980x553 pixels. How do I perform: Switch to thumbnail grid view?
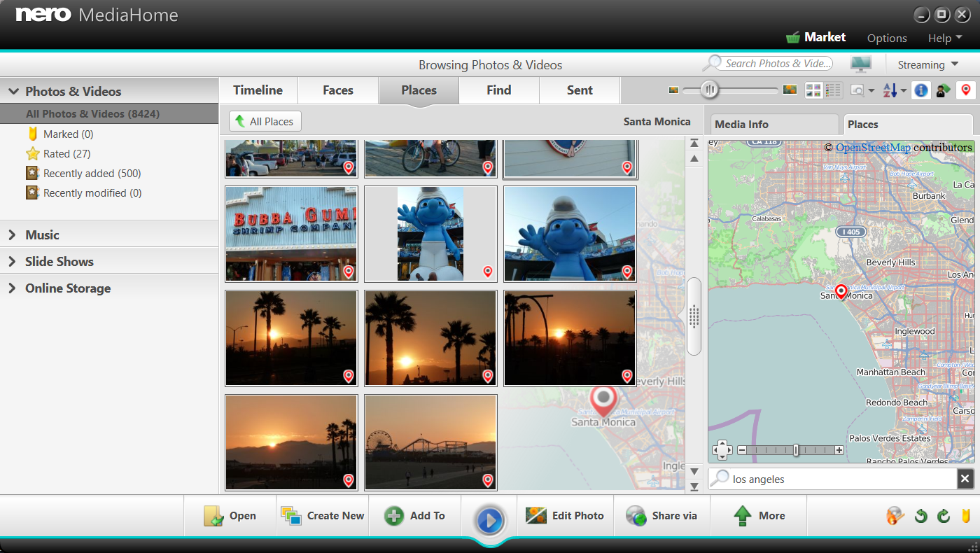pyautogui.click(x=813, y=90)
